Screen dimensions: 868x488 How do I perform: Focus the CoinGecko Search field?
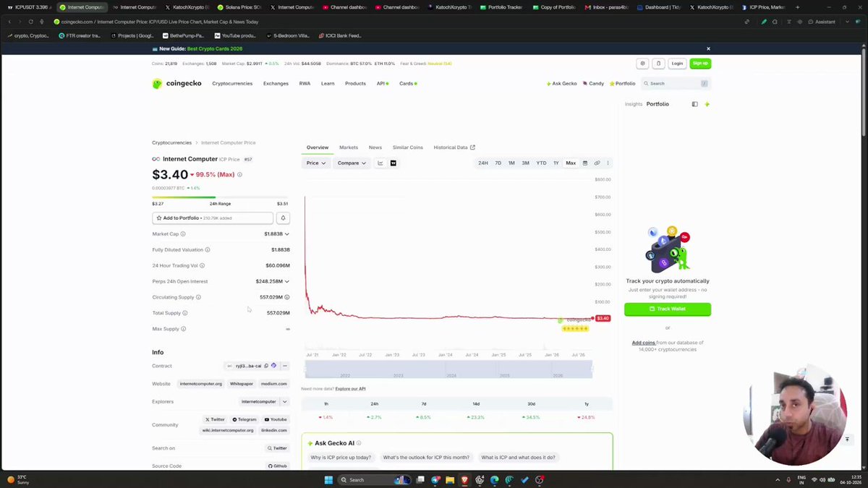point(676,83)
